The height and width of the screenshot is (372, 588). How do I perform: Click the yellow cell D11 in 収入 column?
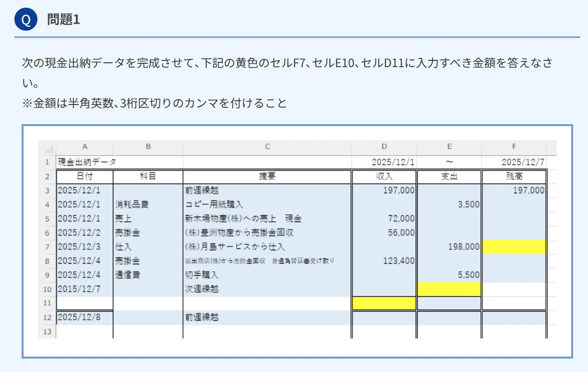(384, 303)
